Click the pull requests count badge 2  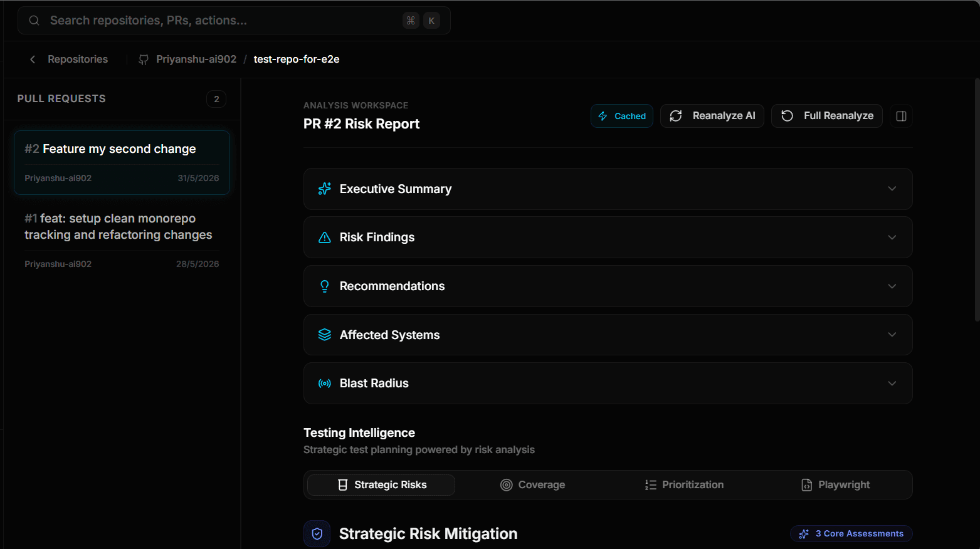click(x=216, y=99)
